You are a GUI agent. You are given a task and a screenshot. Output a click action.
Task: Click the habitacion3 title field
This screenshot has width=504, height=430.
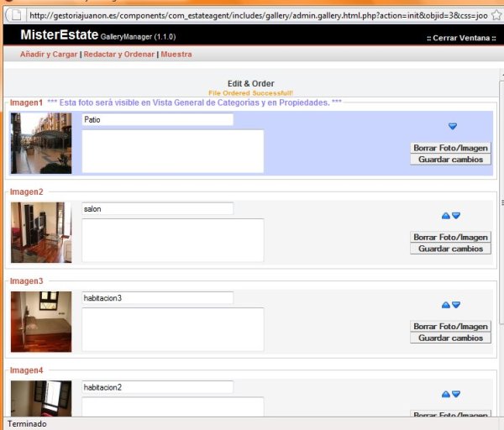pos(158,298)
